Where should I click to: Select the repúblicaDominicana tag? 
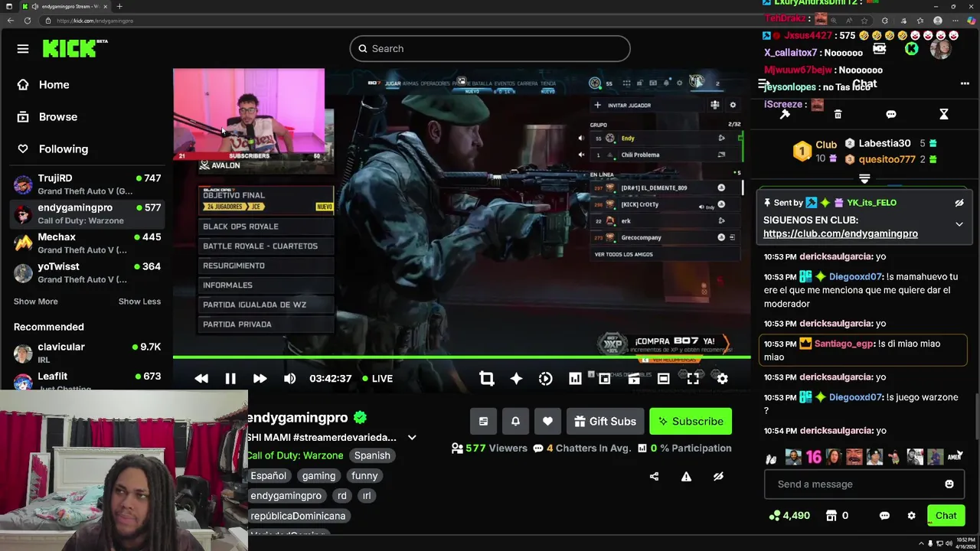[298, 516]
